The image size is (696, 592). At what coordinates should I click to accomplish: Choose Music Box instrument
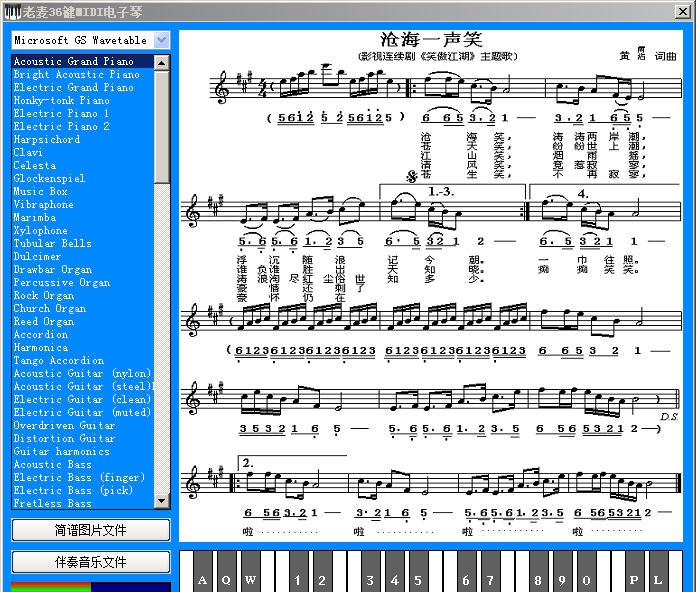click(83, 191)
